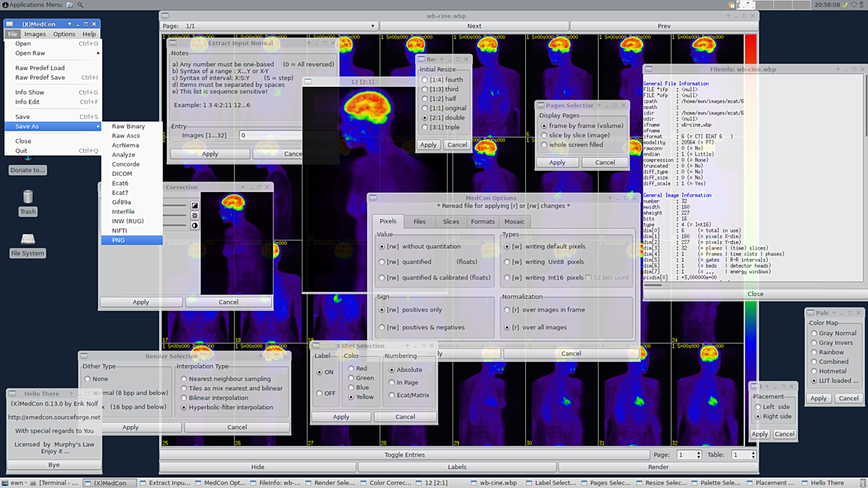
Task: Choose PNG from the Save As submenu
Action: pyautogui.click(x=119, y=240)
